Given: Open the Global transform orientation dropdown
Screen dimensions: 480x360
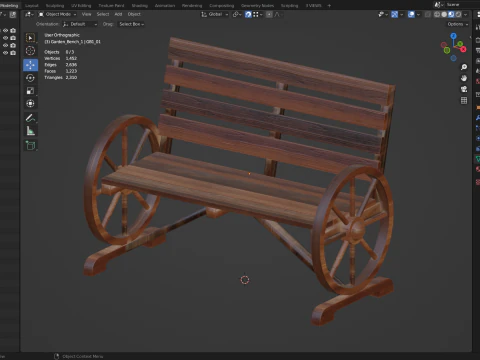Looking at the screenshot, I should coord(215,14).
